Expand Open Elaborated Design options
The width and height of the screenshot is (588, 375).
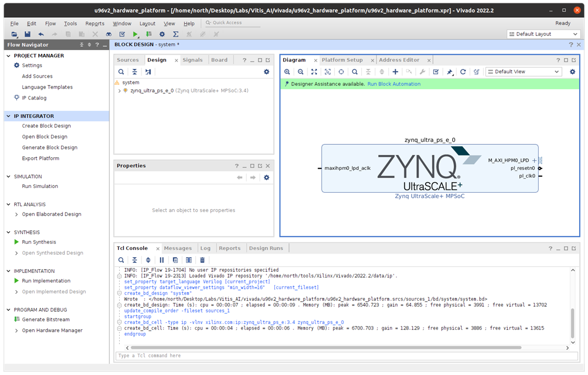pyautogui.click(x=17, y=215)
